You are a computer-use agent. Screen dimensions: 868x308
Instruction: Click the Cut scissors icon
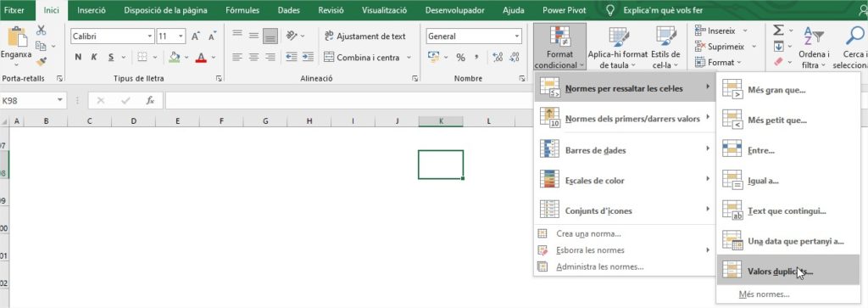click(41, 31)
